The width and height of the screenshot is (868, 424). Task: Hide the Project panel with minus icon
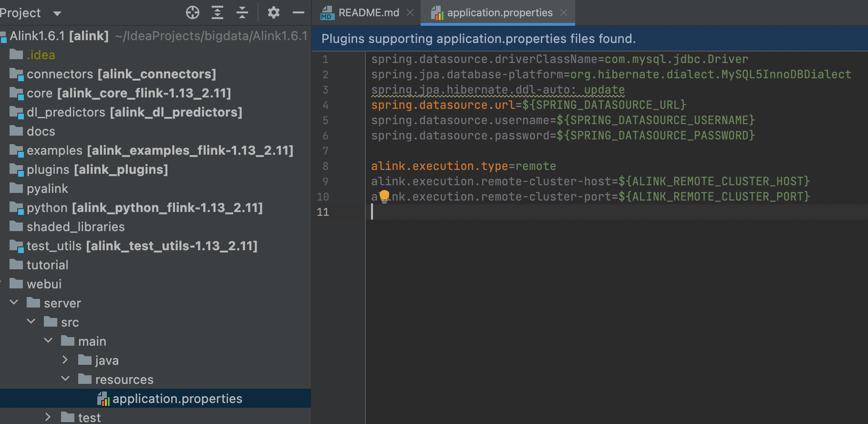pyautogui.click(x=299, y=12)
